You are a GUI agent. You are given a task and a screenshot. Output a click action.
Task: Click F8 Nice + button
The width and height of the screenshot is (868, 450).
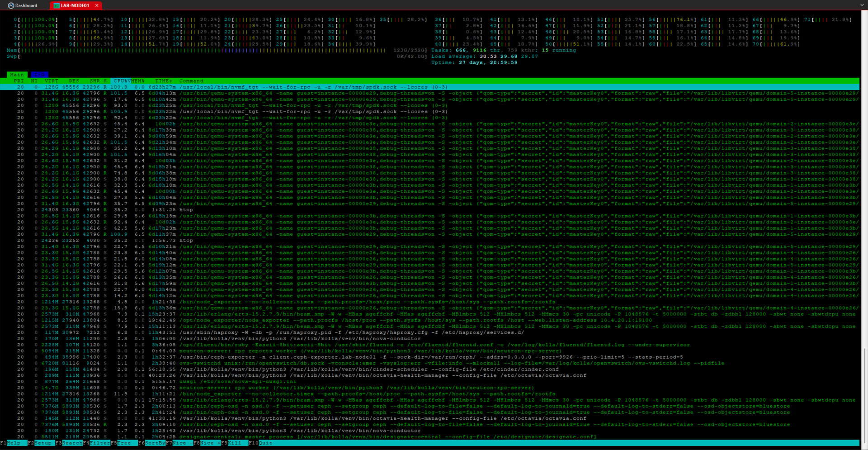point(207,443)
